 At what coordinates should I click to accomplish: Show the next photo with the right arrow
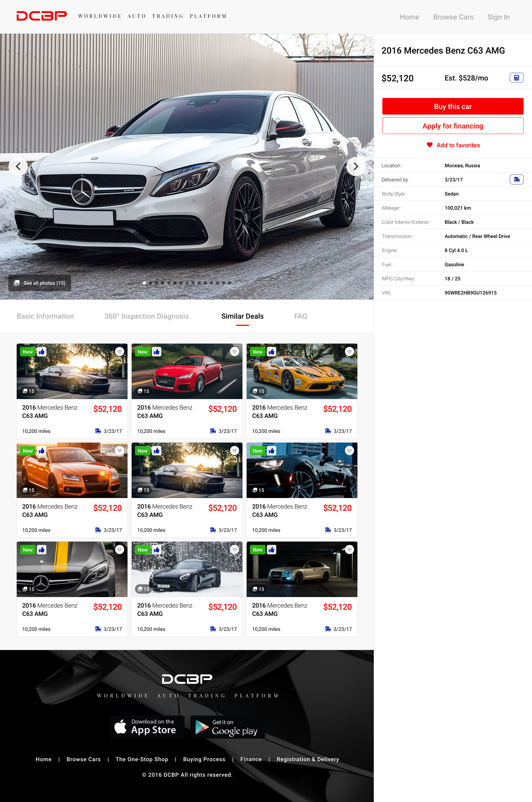356,166
